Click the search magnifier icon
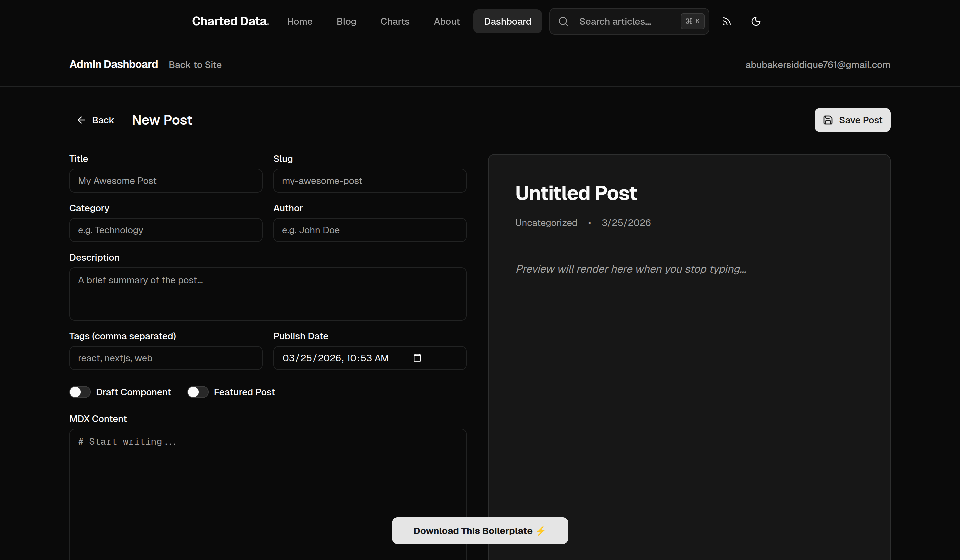The width and height of the screenshot is (960, 560). 563,21
